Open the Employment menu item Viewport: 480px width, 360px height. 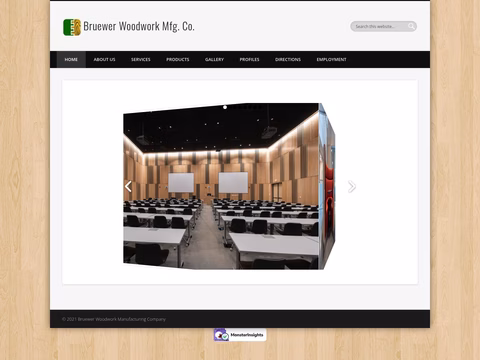click(x=331, y=59)
